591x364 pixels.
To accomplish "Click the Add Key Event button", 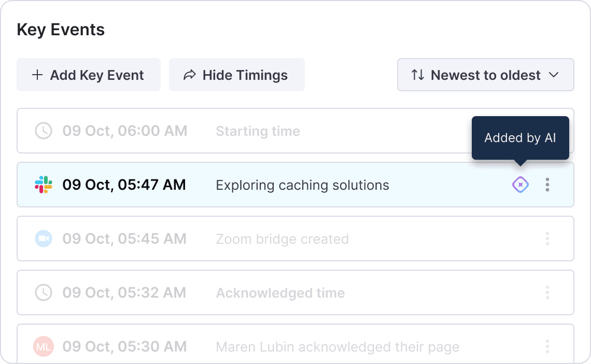I will pos(89,75).
